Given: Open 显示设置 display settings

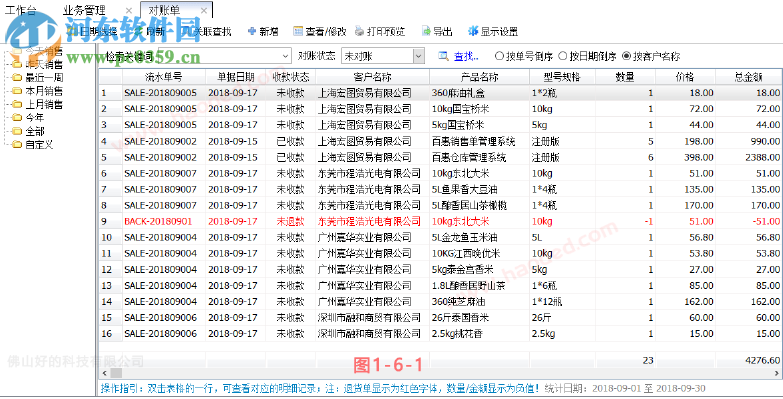Looking at the screenshot, I should [x=493, y=31].
